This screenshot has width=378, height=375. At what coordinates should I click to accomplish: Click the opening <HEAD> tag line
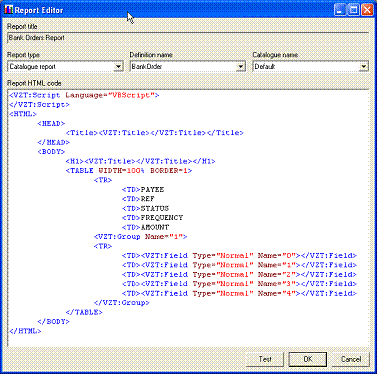click(x=51, y=124)
